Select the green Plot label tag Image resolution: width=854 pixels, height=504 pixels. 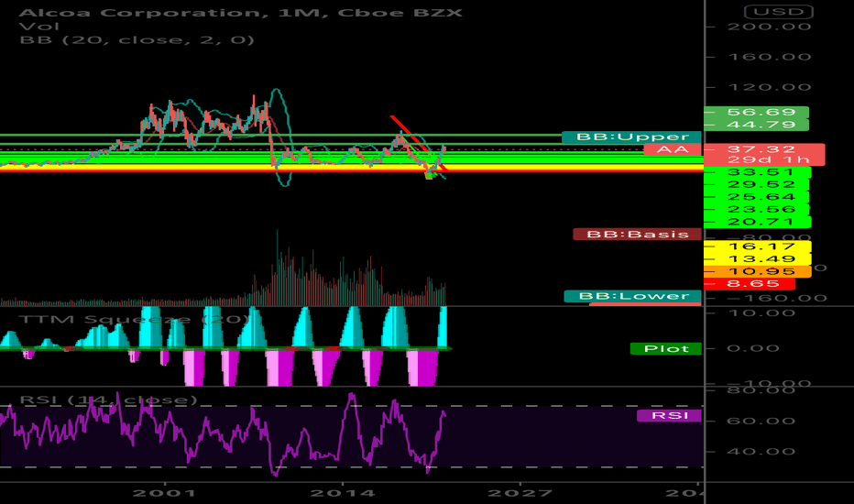tap(665, 349)
